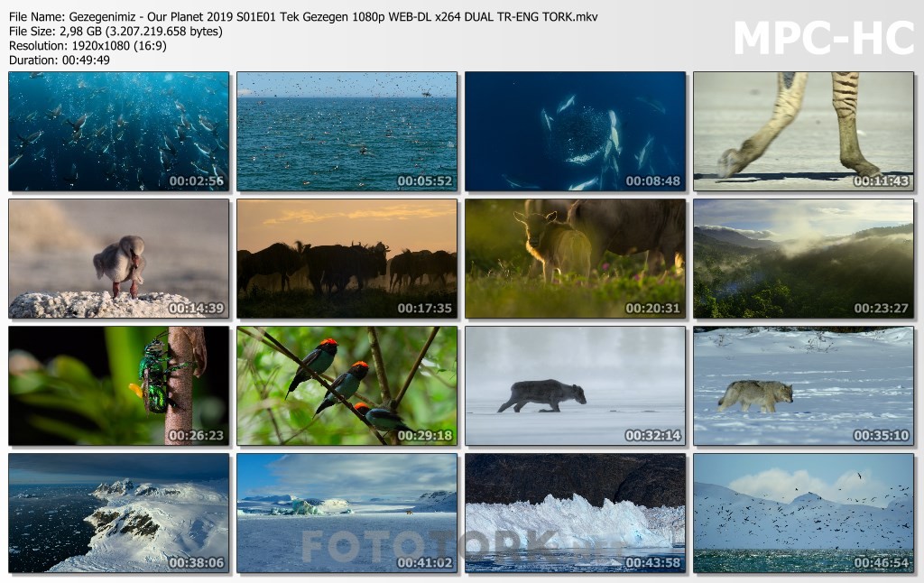Image resolution: width=924 pixels, height=583 pixels.
Task: Select the bird flock thumbnail at 00:46:54
Action: click(x=803, y=513)
